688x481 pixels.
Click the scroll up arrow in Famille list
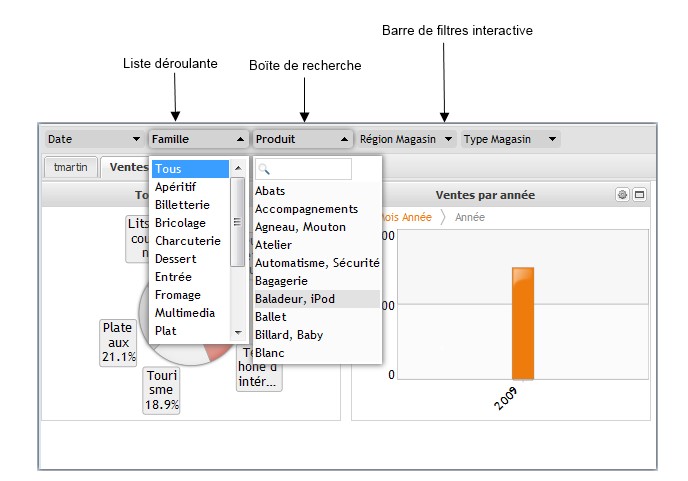coord(238,169)
